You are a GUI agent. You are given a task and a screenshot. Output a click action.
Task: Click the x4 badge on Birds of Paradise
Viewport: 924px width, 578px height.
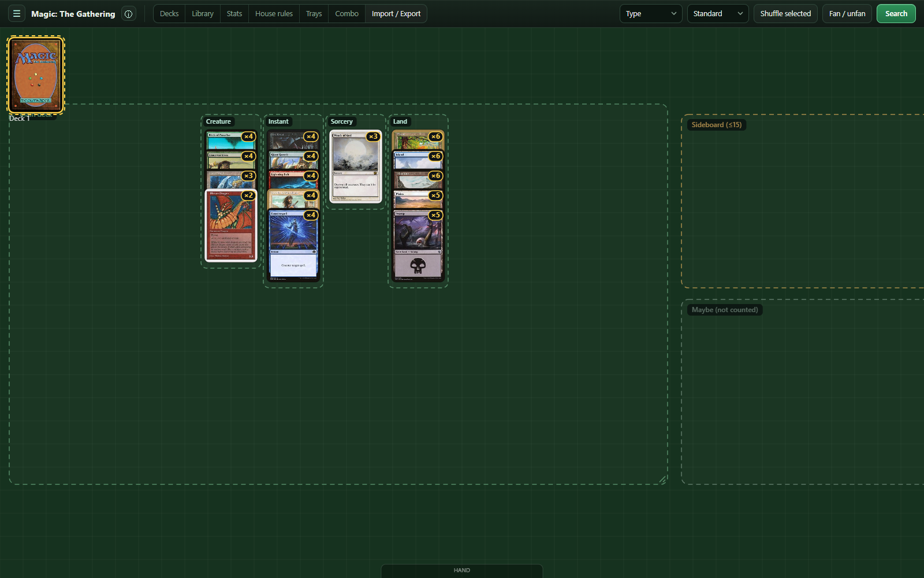point(248,136)
